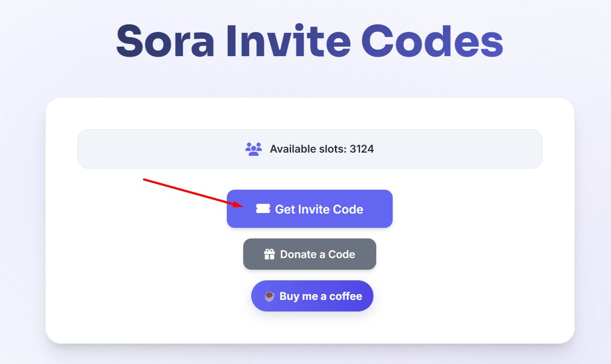Screen dimensions: 611x364
Task: Click the "Available slots" label text
Action: [307, 149]
